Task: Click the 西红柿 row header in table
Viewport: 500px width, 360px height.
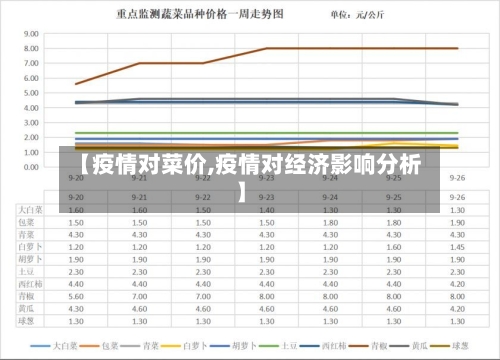Action: [x=30, y=284]
